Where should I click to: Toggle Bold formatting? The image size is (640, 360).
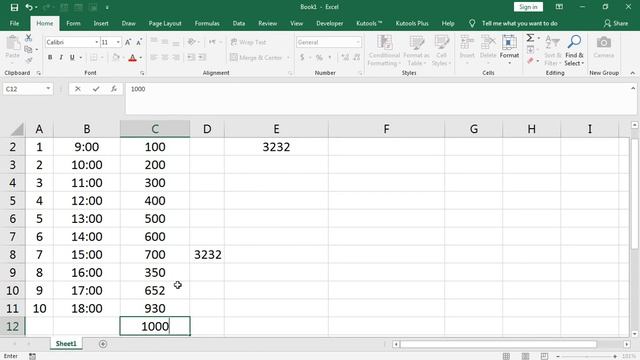tap(50, 58)
